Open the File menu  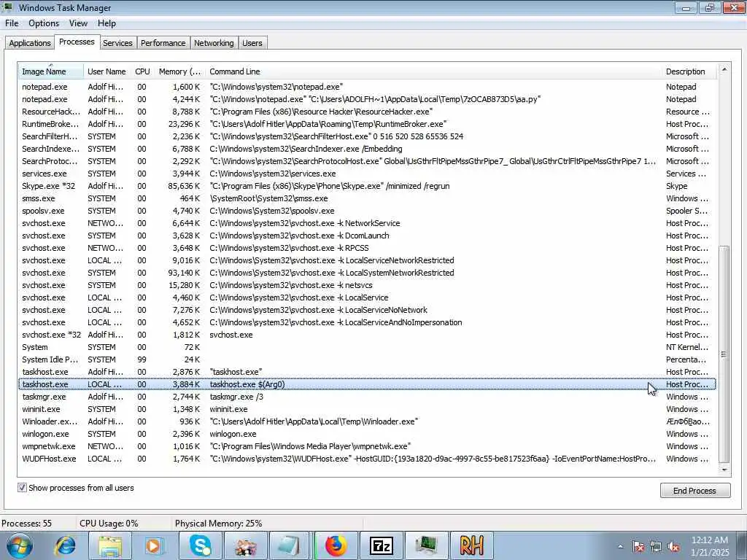12,23
